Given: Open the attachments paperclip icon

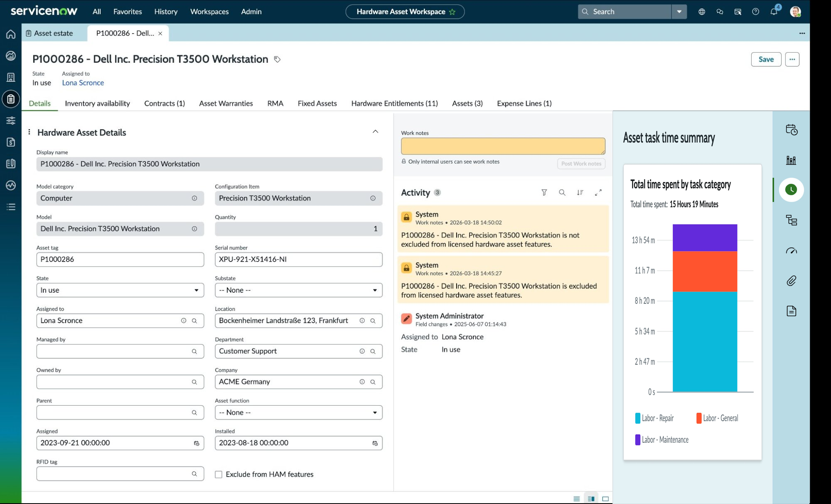Looking at the screenshot, I should [791, 281].
